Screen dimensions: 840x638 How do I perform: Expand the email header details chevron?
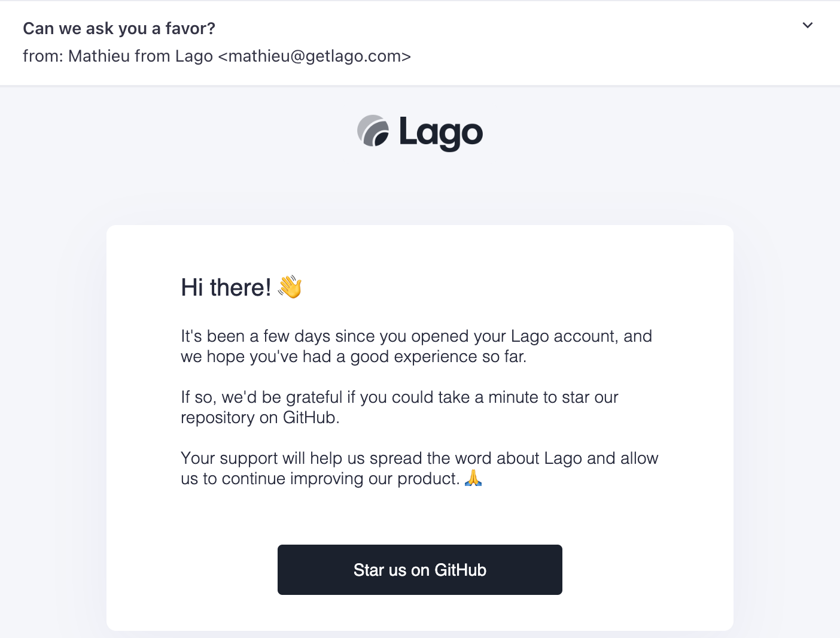tap(807, 25)
